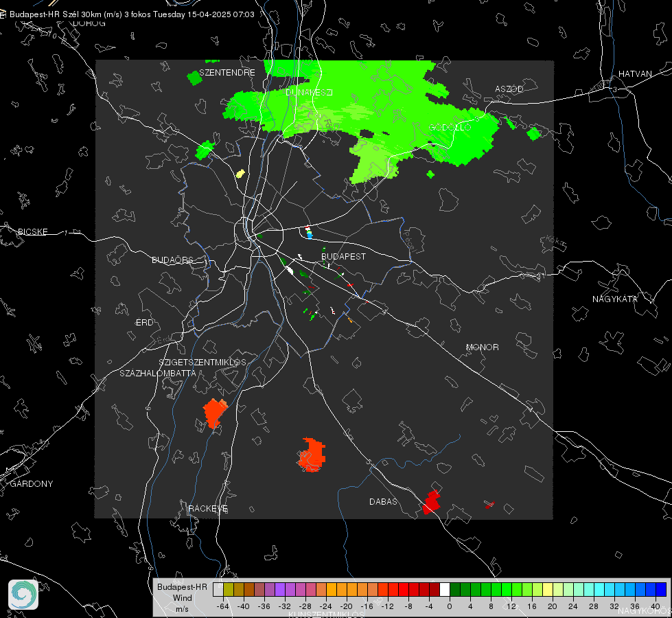Select the BUDAPEST city label
Viewport: 672px width, 618px height.
tap(343, 256)
